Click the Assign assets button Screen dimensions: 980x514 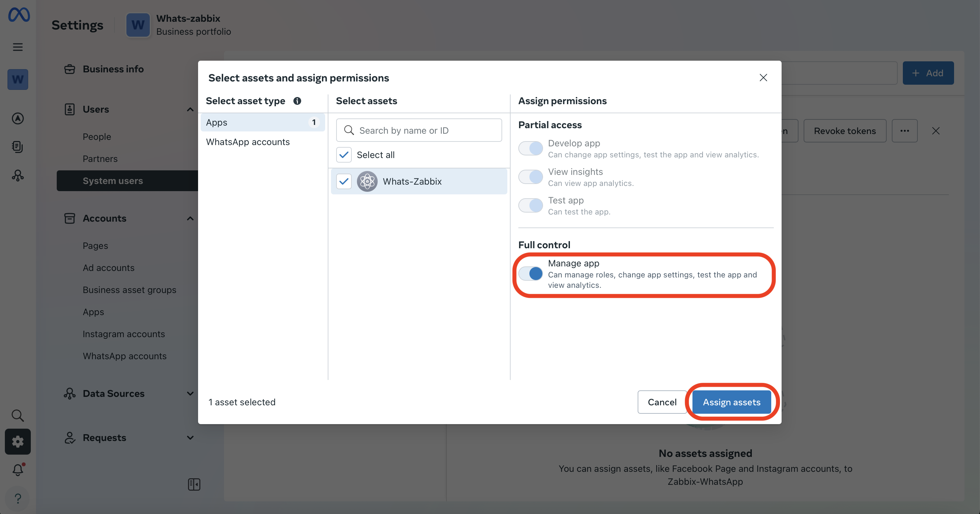(x=732, y=402)
